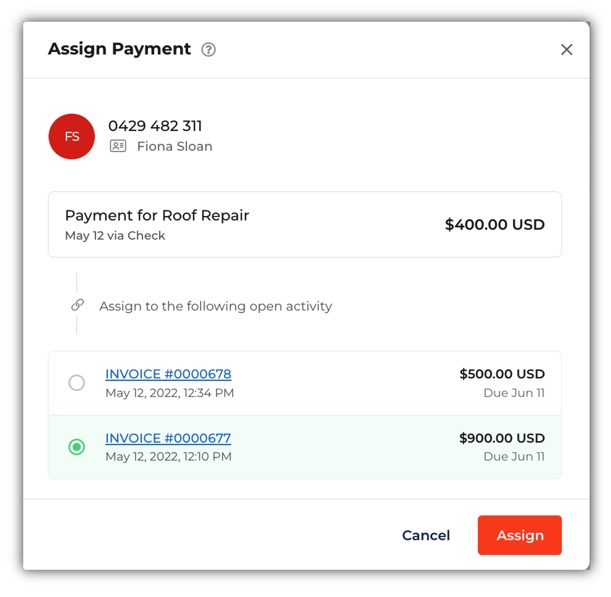Click the $500.00 USD invoice amount

pyautogui.click(x=502, y=374)
